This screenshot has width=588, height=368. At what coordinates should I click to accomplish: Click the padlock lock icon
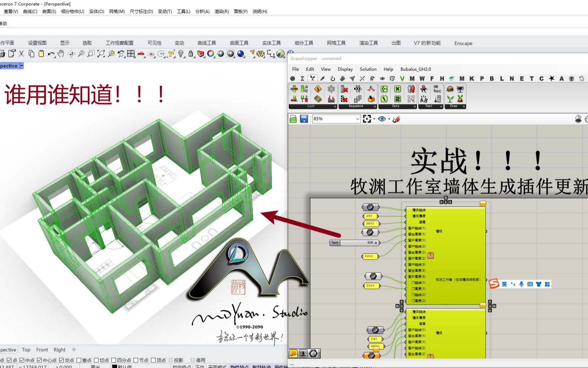click(191, 54)
